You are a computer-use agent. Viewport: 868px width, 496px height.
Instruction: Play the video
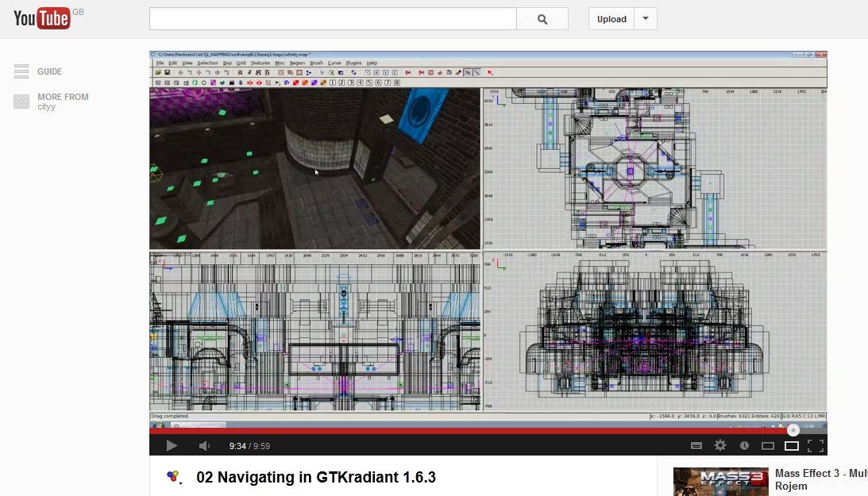pyautogui.click(x=172, y=446)
